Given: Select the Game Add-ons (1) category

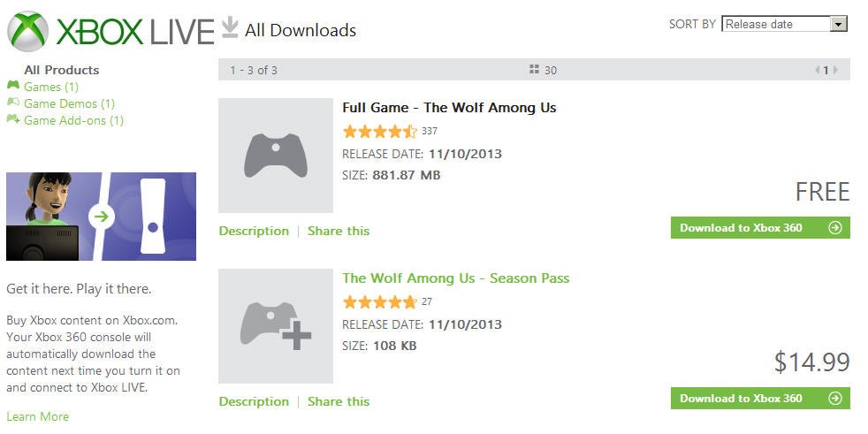Looking at the screenshot, I should pos(73,120).
